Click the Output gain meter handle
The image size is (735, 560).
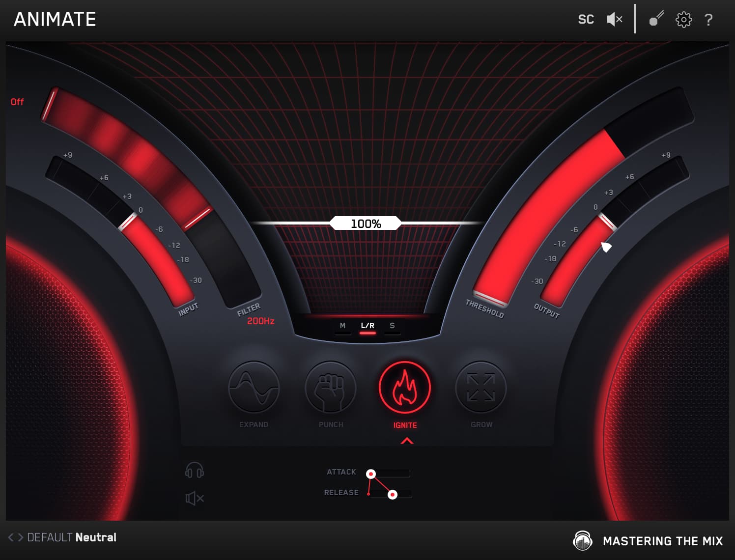point(607,223)
